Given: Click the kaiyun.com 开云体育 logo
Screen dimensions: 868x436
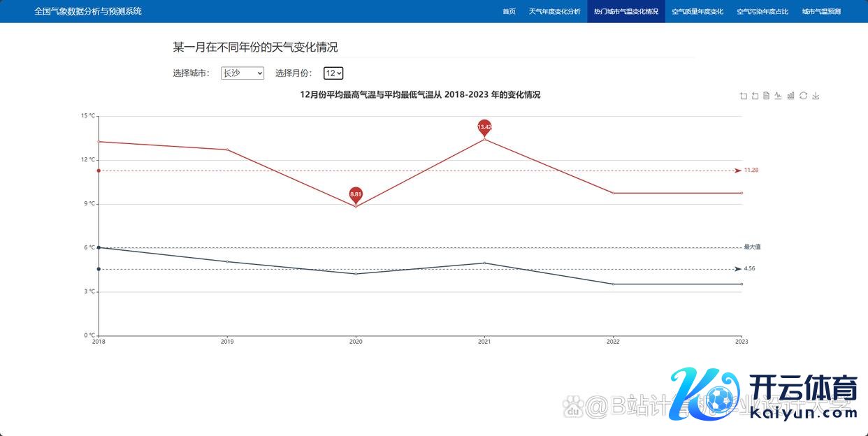Looking at the screenshot, I should tap(765, 395).
